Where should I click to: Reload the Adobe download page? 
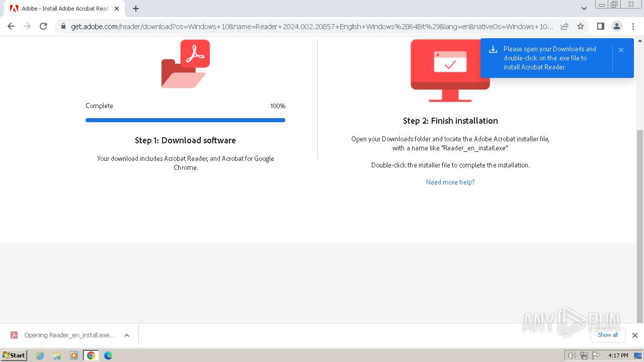(43, 26)
